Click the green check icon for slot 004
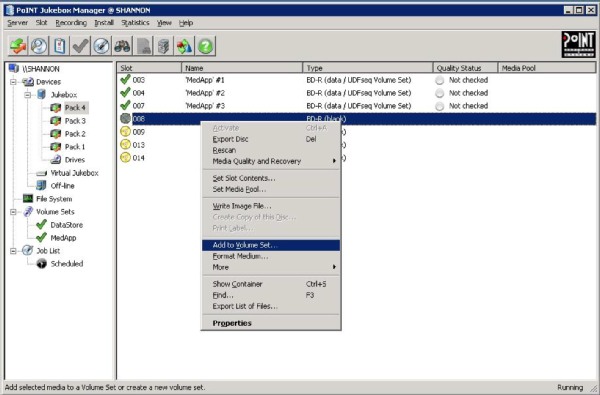The height and width of the screenshot is (395, 600). click(125, 92)
